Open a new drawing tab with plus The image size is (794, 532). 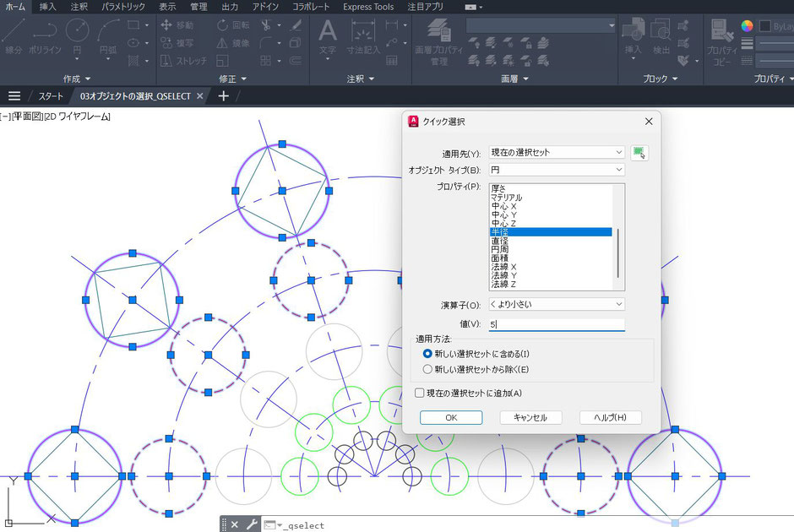(223, 95)
